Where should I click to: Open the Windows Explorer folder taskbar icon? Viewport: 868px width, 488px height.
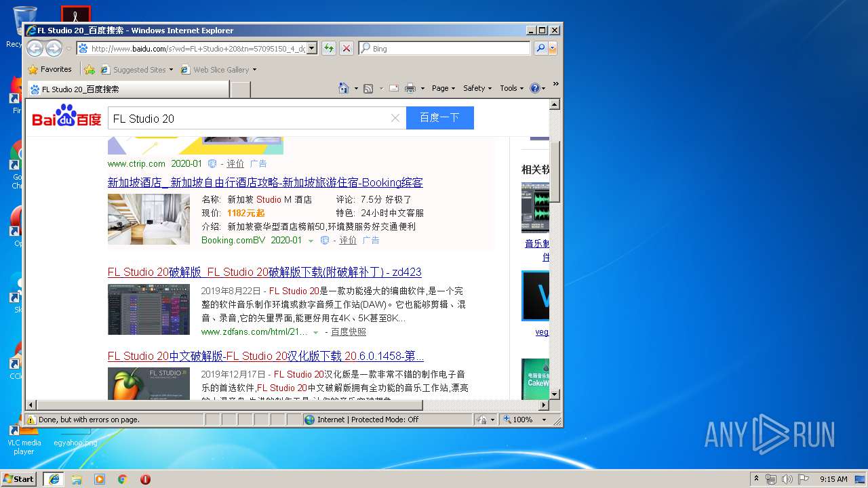click(77, 479)
